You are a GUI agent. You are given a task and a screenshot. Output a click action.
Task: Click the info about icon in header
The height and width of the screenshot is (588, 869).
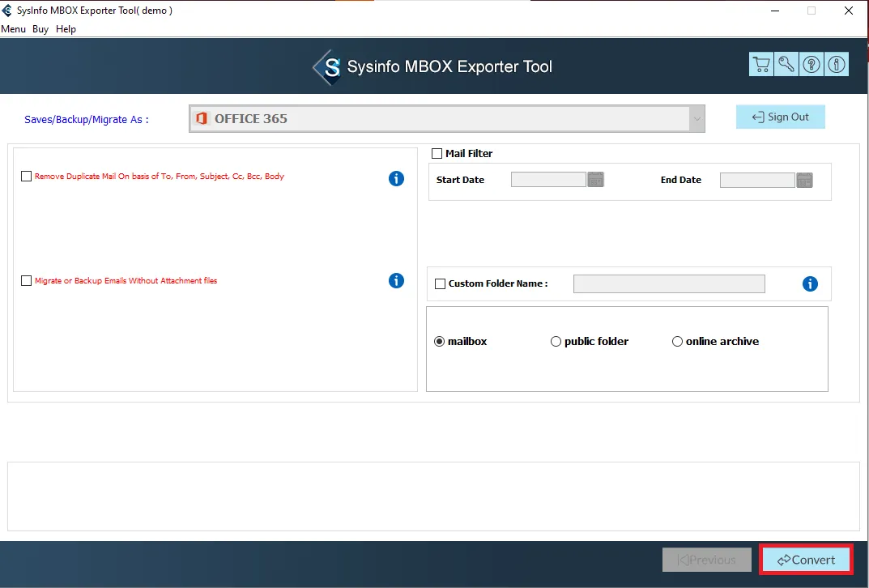click(x=837, y=64)
